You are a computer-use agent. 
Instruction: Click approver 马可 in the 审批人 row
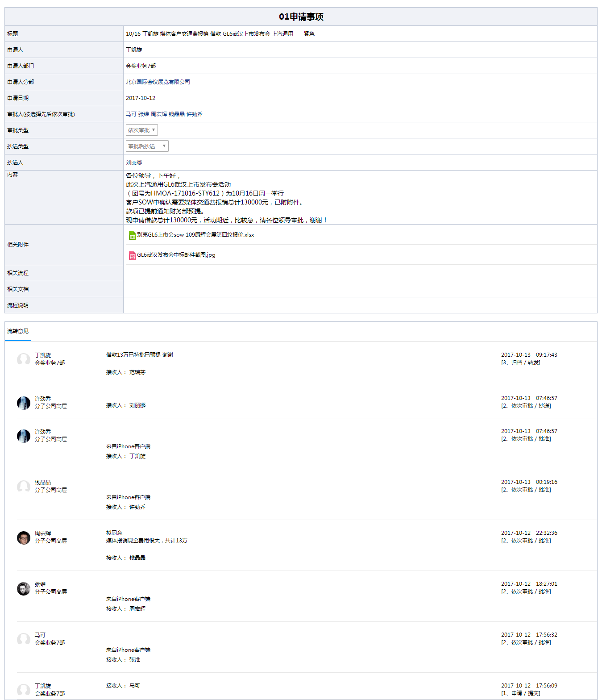(x=131, y=114)
